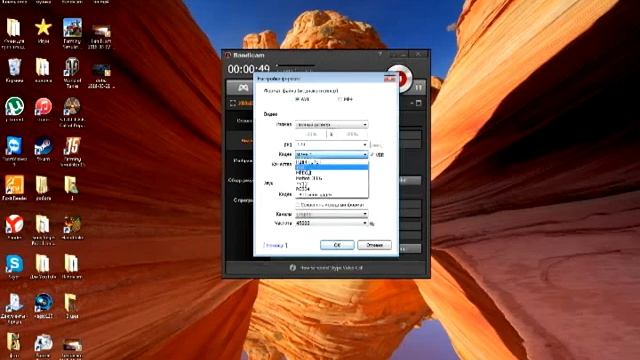The width and height of the screenshot is (640, 360).
Task: Choose Motion JPEG from the codec list
Action: (331, 178)
